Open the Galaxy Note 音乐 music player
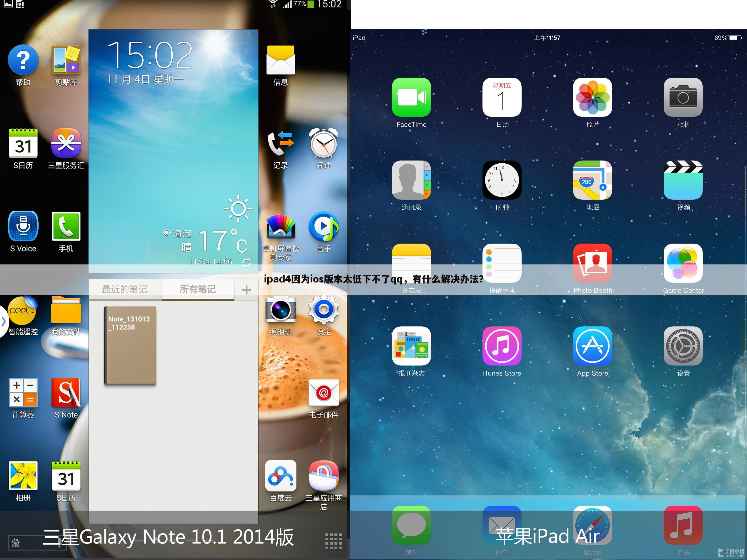This screenshot has height=560, width=747. (x=323, y=226)
